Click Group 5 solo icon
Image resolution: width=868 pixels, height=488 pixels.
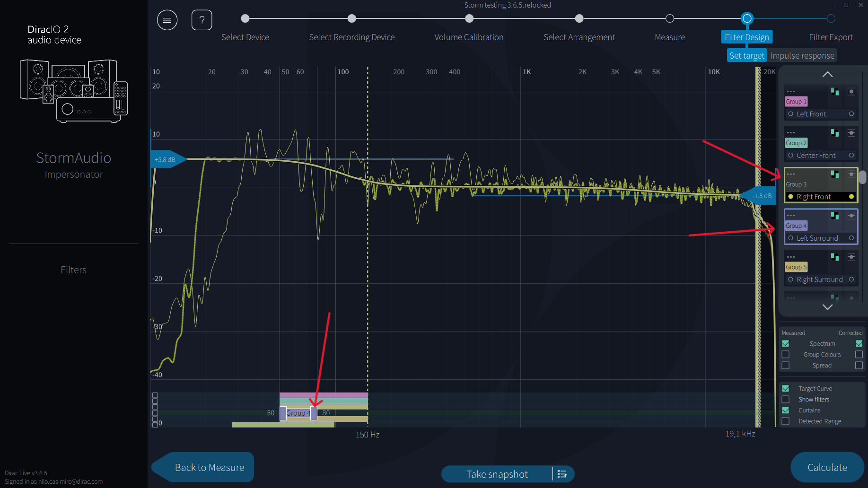(x=851, y=257)
